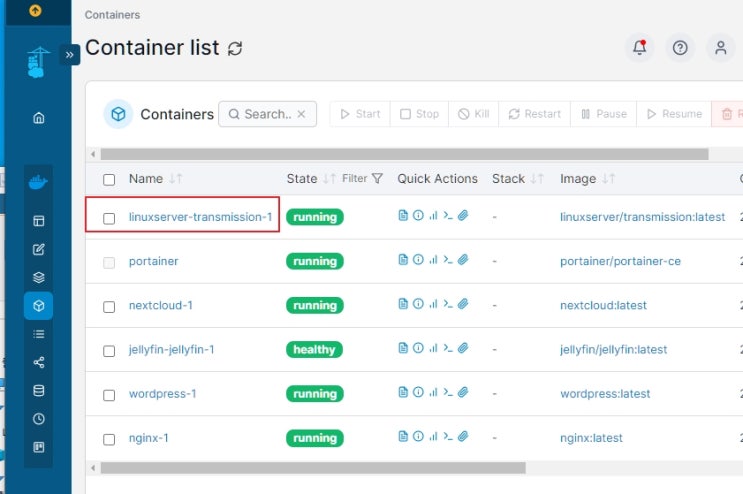
Task: Sort by State column
Action: (311, 179)
